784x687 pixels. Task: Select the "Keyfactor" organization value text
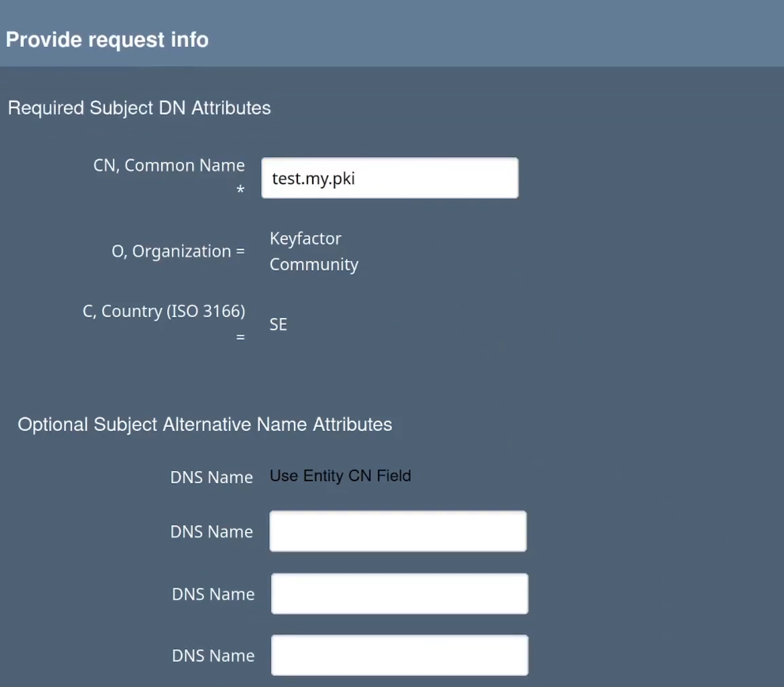pos(305,239)
